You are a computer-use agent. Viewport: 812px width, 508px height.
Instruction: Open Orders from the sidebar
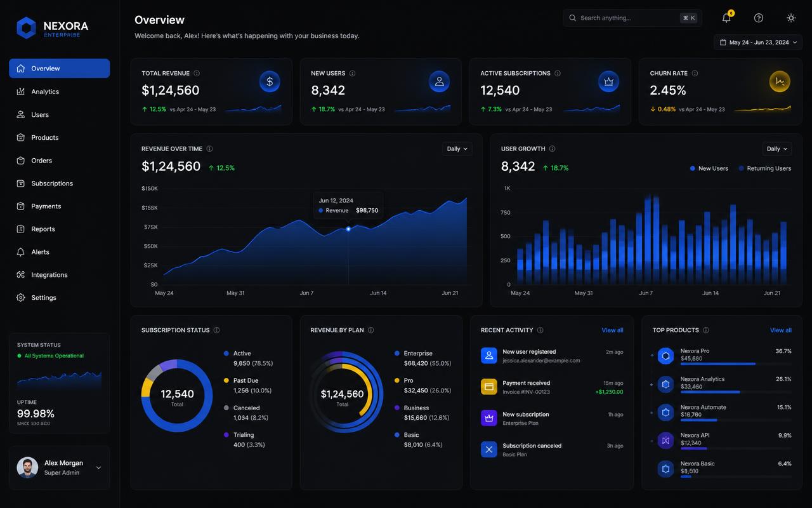coord(59,161)
